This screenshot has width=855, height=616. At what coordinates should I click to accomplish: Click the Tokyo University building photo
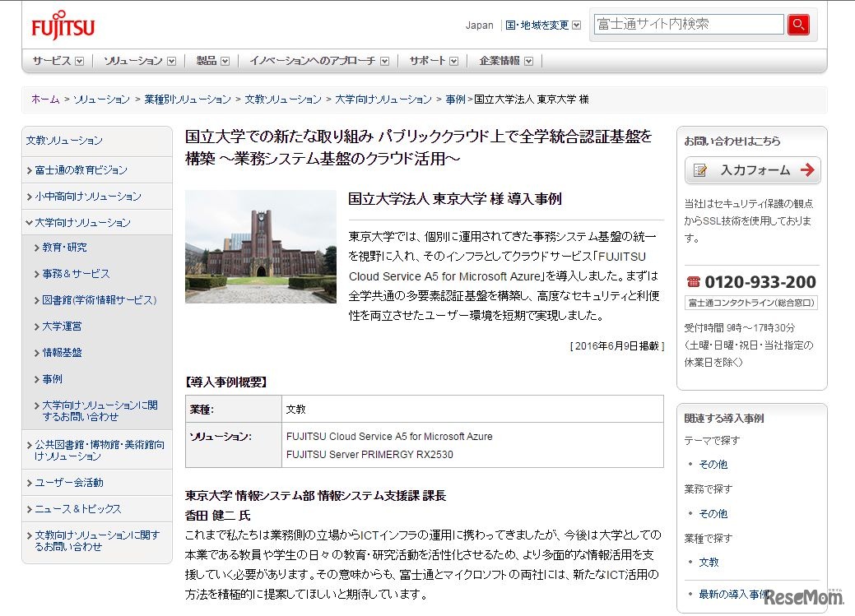click(x=260, y=247)
